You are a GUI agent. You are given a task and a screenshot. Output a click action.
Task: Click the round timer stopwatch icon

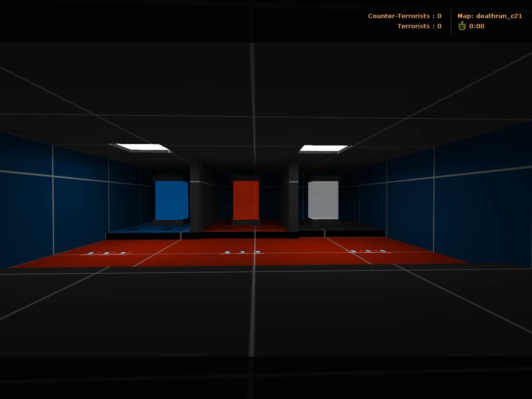[x=462, y=26]
